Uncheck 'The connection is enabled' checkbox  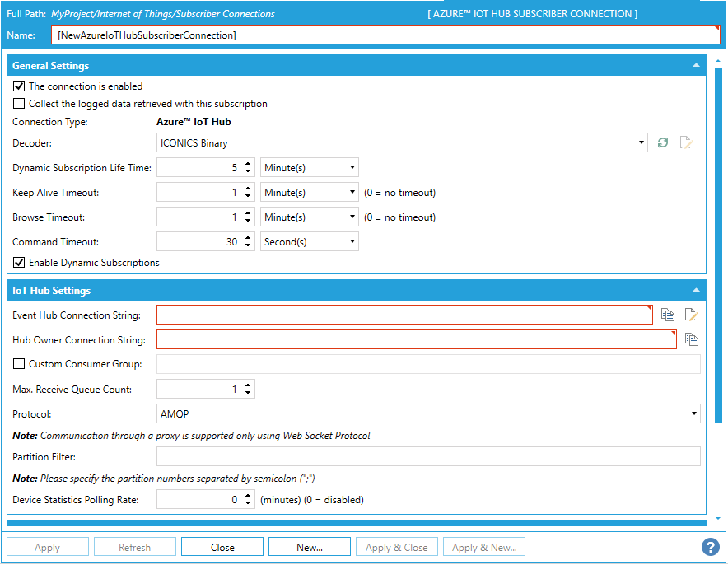[19, 86]
